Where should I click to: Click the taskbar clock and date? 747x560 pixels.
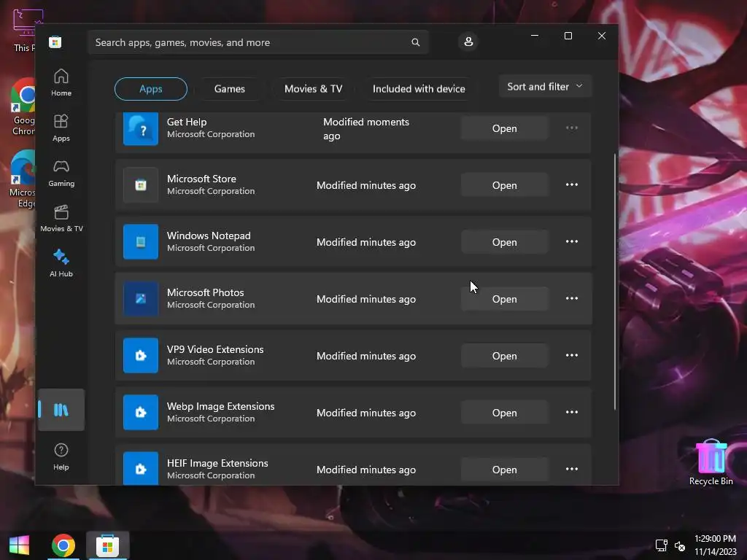point(715,545)
